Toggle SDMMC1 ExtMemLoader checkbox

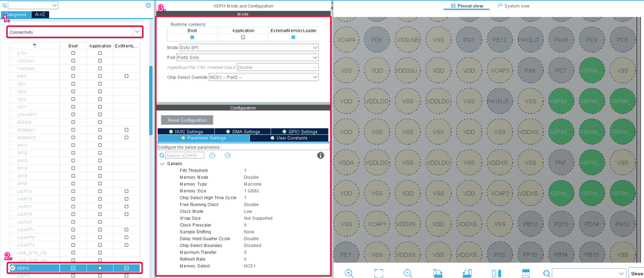[126, 130]
